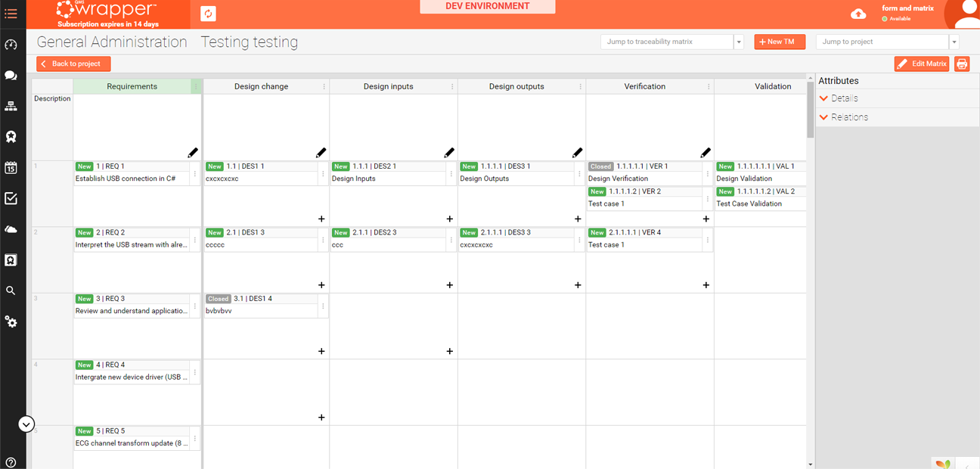Click the search magnifier in the sidebar
The image size is (980, 469).
[11, 290]
